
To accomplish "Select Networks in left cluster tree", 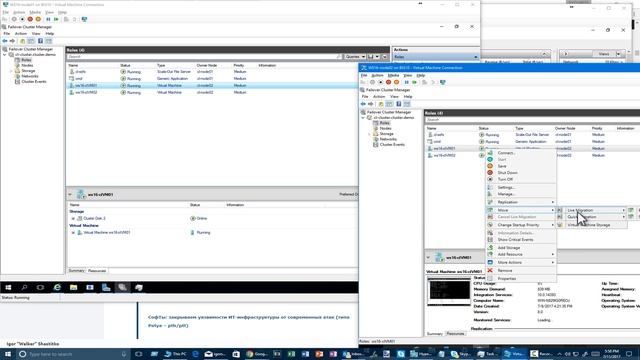I will point(30,76).
